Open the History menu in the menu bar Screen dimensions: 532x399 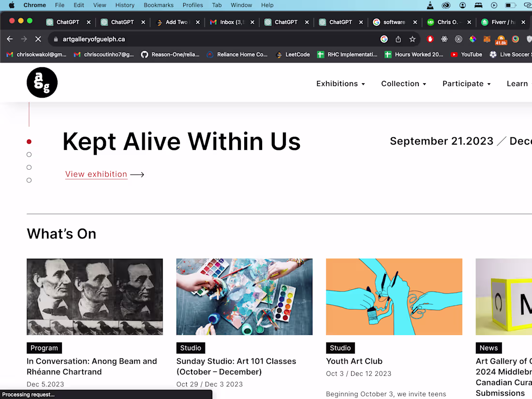pyautogui.click(x=125, y=5)
